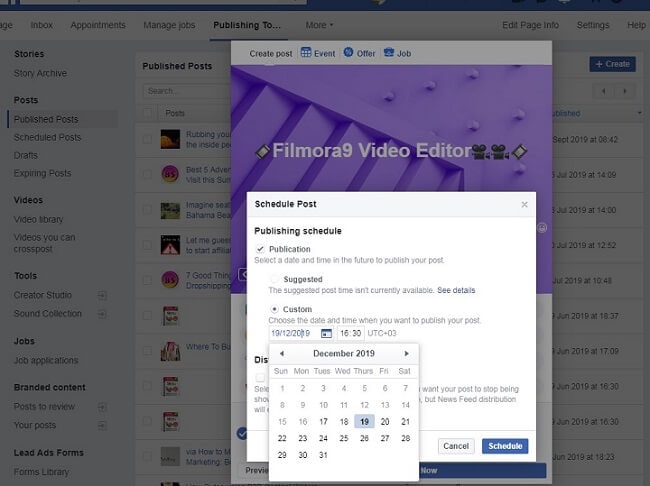This screenshot has height=486, width=650.
Task: Open Posts to review arrow icon
Action: pyautogui.click(x=102, y=407)
